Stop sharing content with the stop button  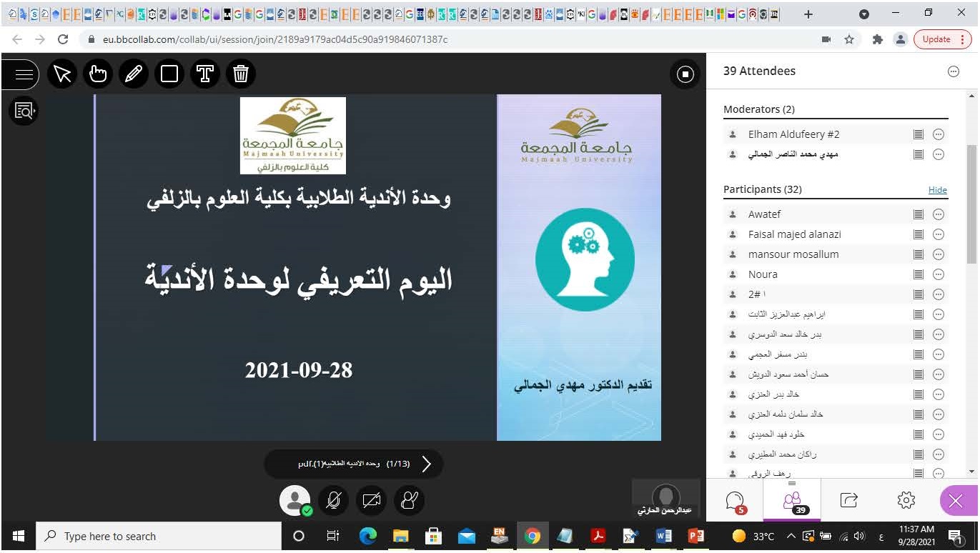[685, 74]
